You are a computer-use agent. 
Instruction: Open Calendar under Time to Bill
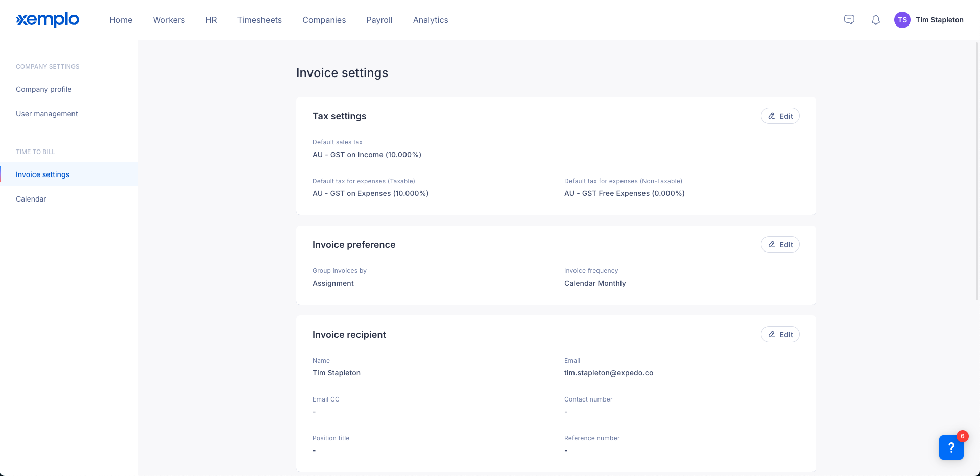pos(31,199)
